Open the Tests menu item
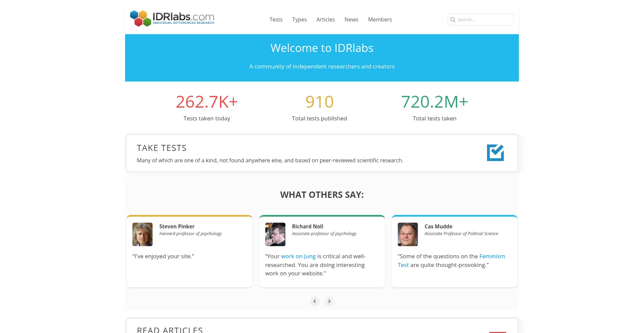The image size is (644, 333). pyautogui.click(x=276, y=19)
